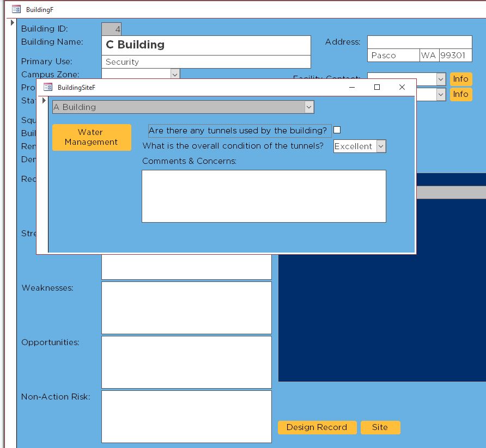Click the BuildingSiteF form icon
The height and width of the screenshot is (448, 486).
coord(48,87)
